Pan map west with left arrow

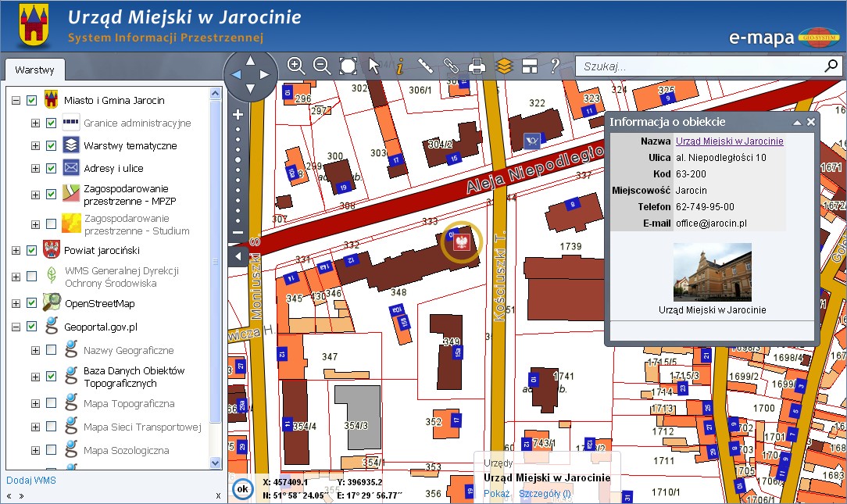(236, 74)
